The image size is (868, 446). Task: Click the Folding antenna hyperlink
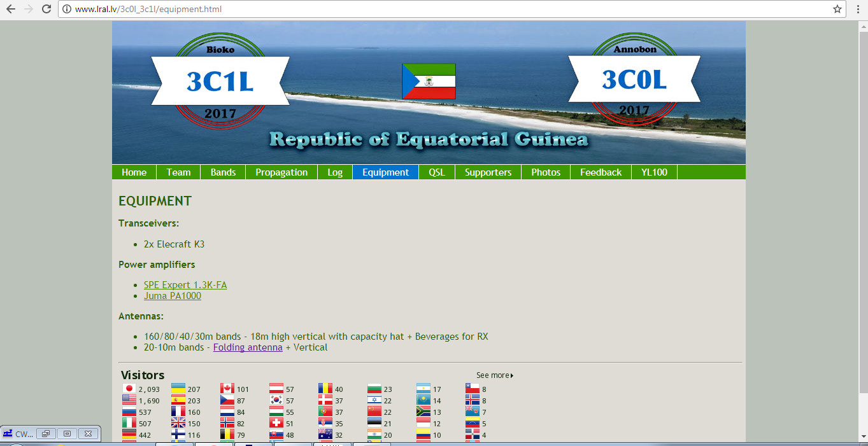(247, 347)
